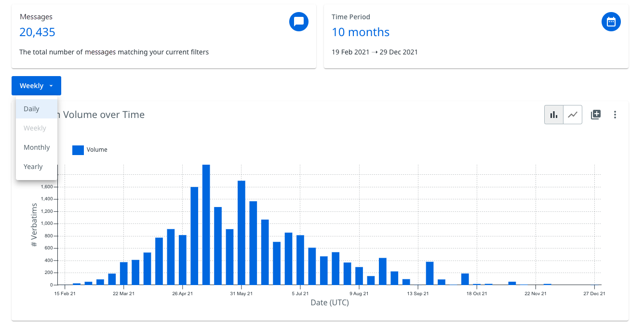The image size is (644, 326).
Task: Click the bar above the 31 May 21 label
Action: (x=241, y=233)
